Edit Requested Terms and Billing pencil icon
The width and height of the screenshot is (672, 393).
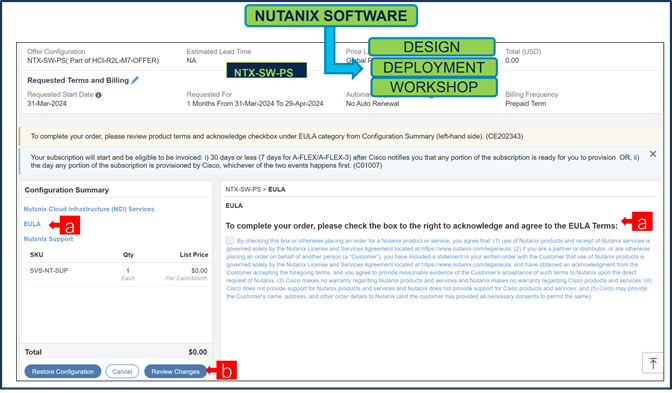pyautogui.click(x=135, y=80)
